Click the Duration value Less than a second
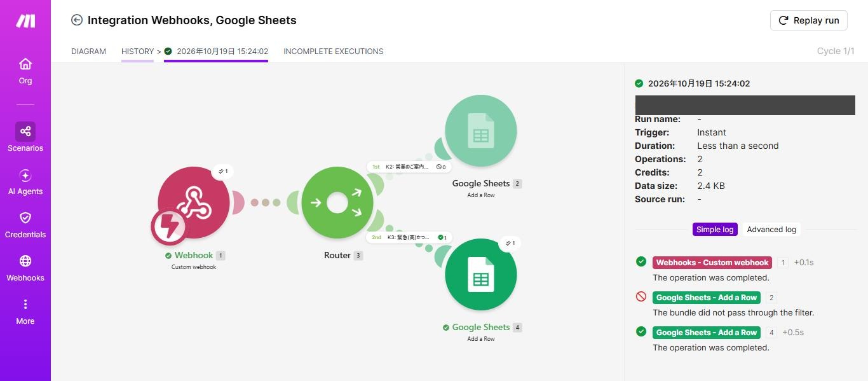This screenshot has height=381, width=868. click(x=738, y=146)
